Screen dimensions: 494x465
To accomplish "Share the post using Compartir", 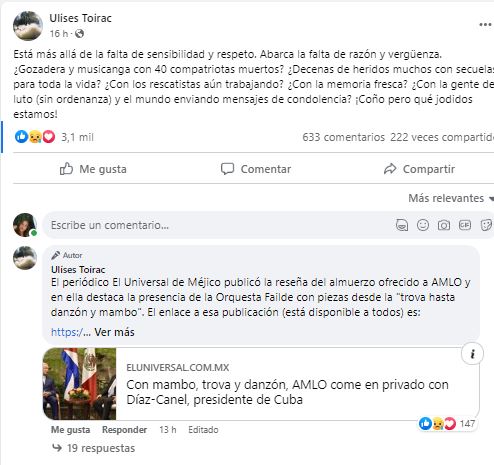I will [419, 169].
